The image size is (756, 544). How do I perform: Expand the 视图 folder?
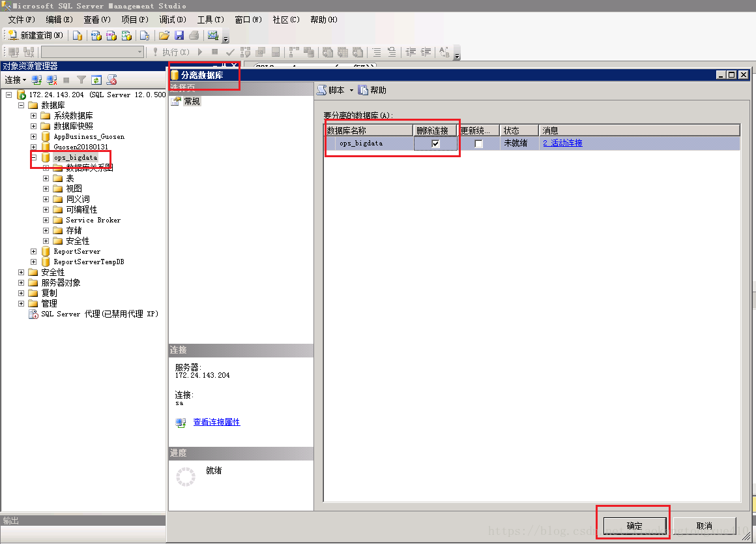pos(46,189)
